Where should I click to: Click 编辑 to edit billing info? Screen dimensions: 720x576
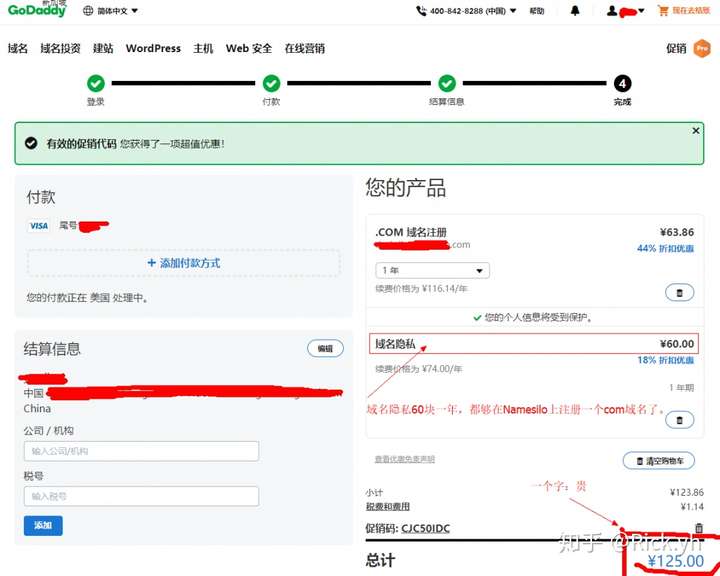click(x=325, y=349)
